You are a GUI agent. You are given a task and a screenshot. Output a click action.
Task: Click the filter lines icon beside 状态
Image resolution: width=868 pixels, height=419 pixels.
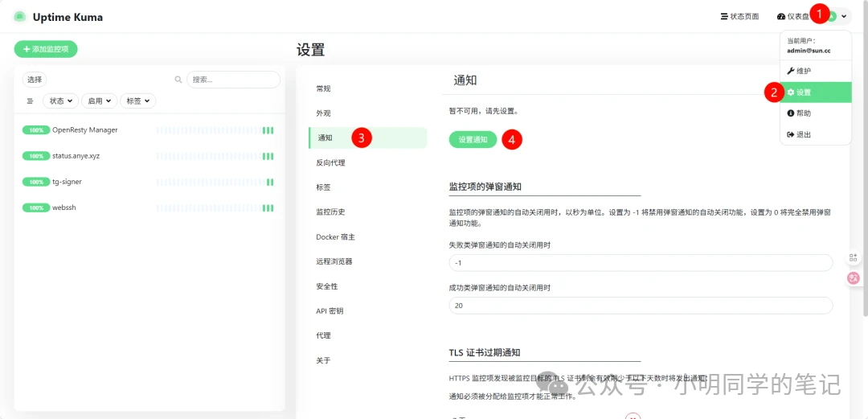(30, 101)
